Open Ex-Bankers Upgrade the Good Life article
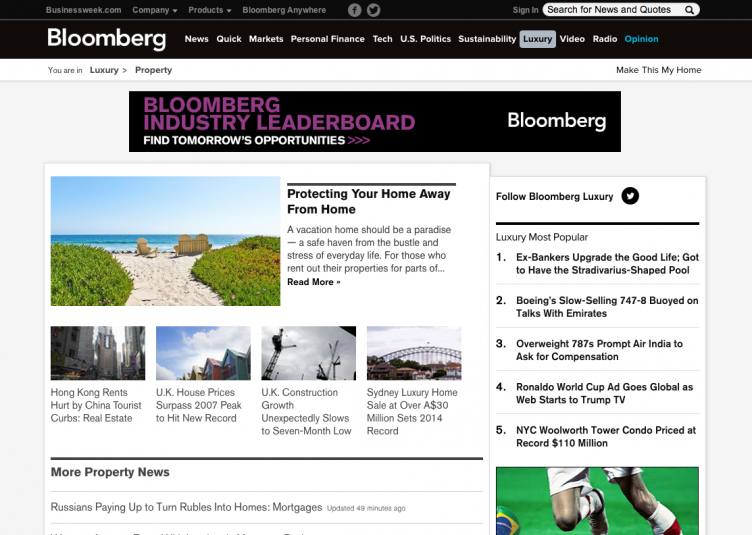Image resolution: width=752 pixels, height=535 pixels. pos(607,264)
